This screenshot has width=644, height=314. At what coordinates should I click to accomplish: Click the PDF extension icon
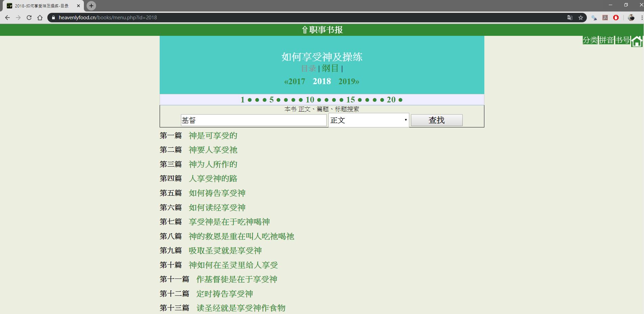(x=605, y=18)
